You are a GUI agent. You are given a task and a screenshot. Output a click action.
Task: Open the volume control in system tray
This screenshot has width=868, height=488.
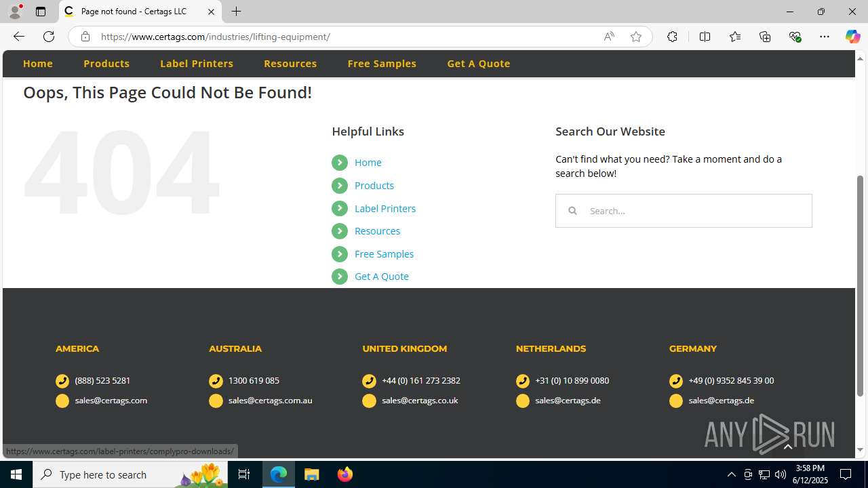coord(781,474)
